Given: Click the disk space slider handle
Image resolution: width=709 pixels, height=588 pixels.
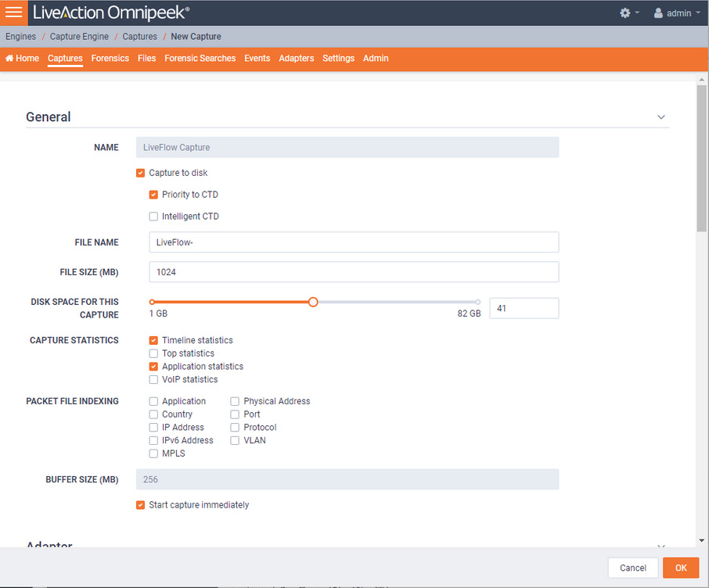Looking at the screenshot, I should (x=313, y=302).
